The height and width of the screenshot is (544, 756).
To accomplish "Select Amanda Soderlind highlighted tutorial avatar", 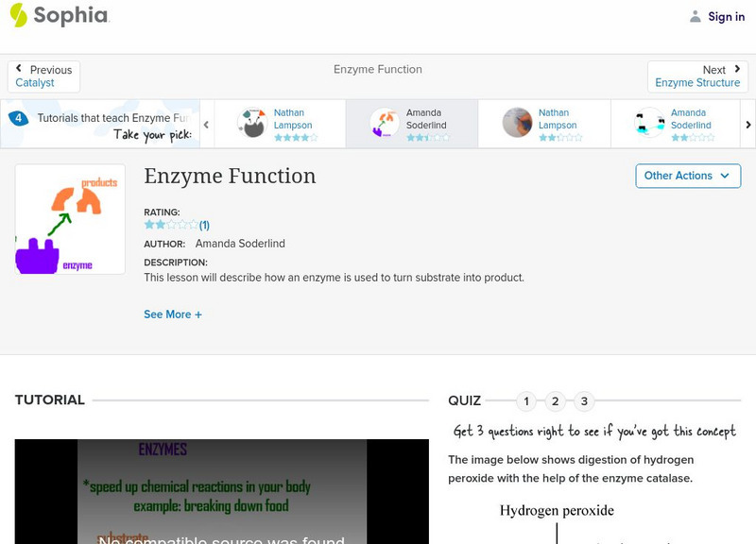I will point(384,124).
